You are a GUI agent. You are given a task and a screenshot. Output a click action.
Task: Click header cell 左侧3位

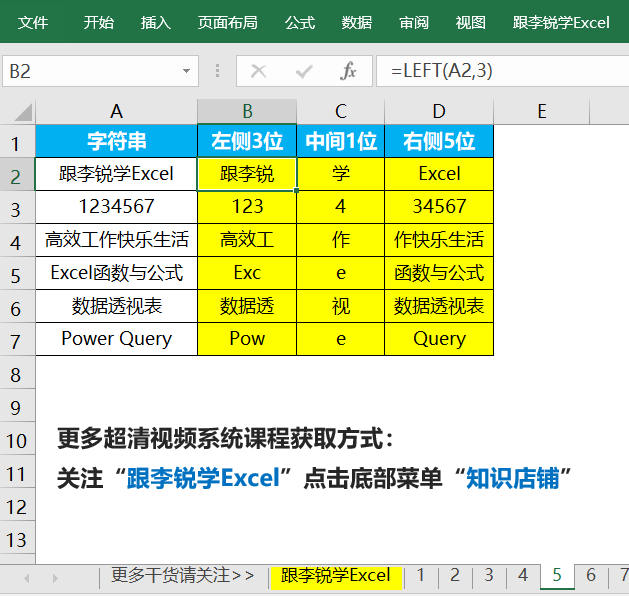(x=247, y=141)
